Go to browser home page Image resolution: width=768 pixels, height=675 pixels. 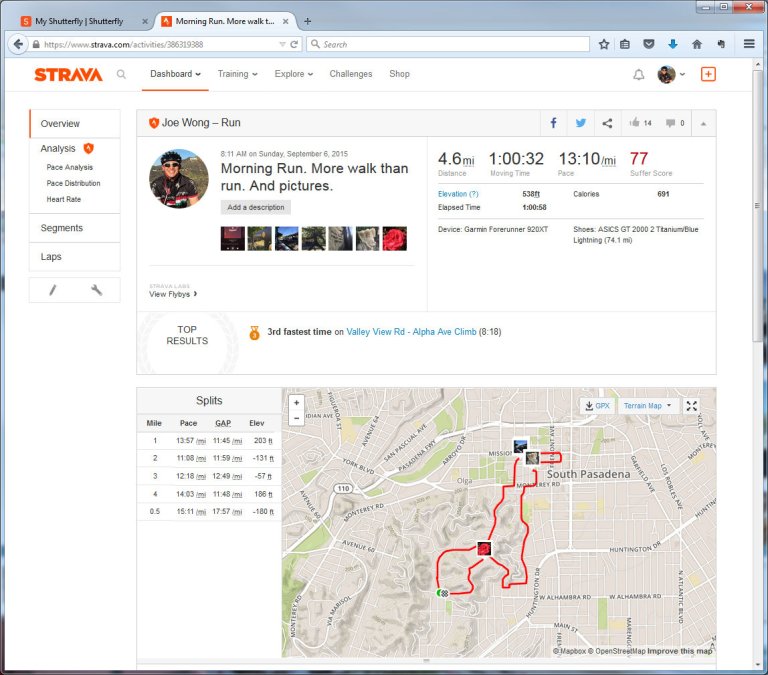point(696,44)
